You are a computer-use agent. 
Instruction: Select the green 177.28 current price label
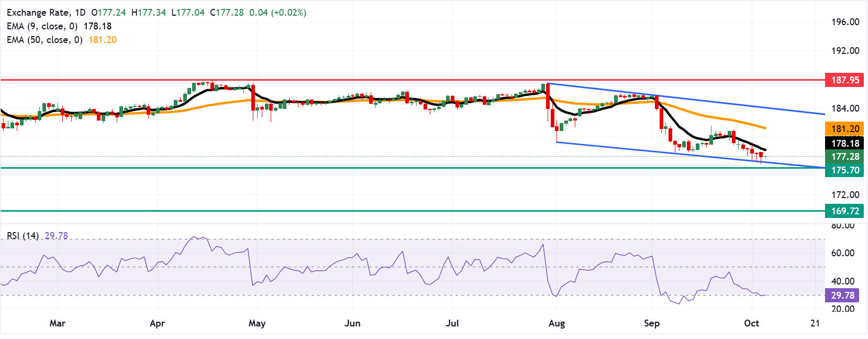844,157
